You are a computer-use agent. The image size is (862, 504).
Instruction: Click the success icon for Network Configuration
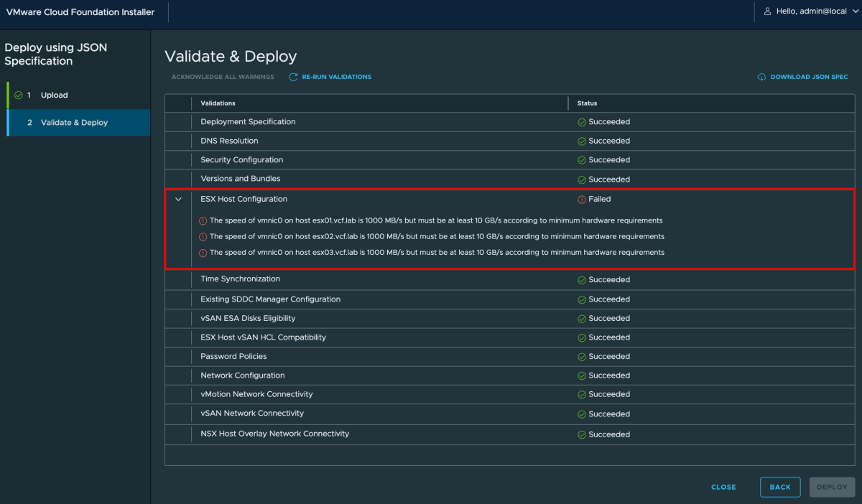582,375
